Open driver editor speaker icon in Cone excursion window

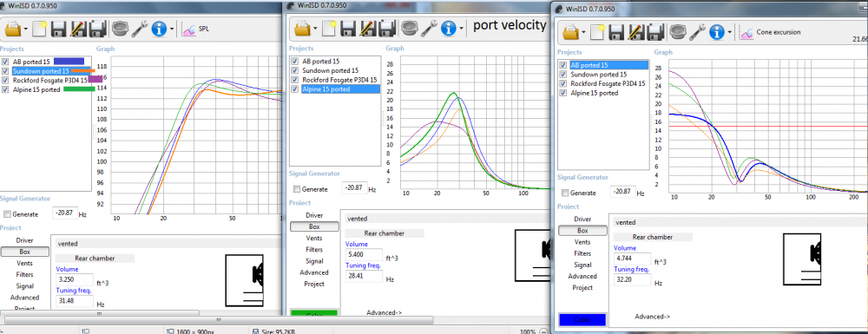tap(677, 31)
